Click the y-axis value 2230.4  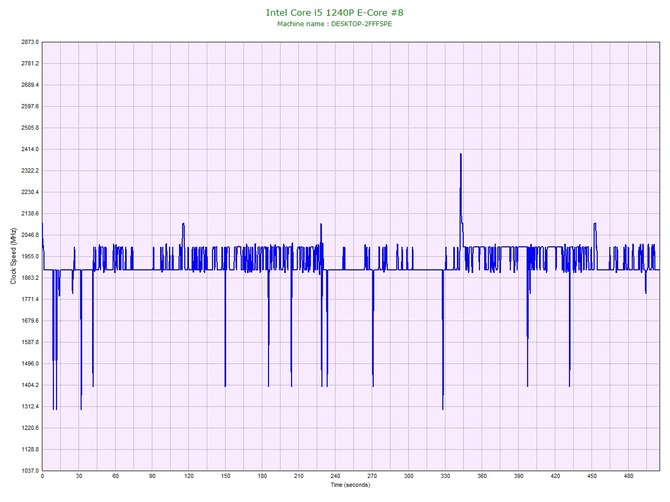pyautogui.click(x=30, y=192)
